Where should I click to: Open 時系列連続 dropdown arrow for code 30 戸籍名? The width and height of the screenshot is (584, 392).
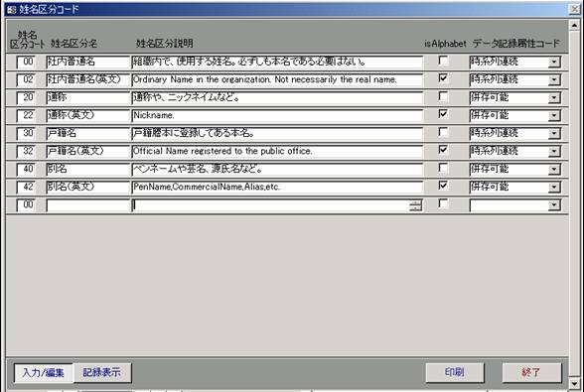coord(554,133)
